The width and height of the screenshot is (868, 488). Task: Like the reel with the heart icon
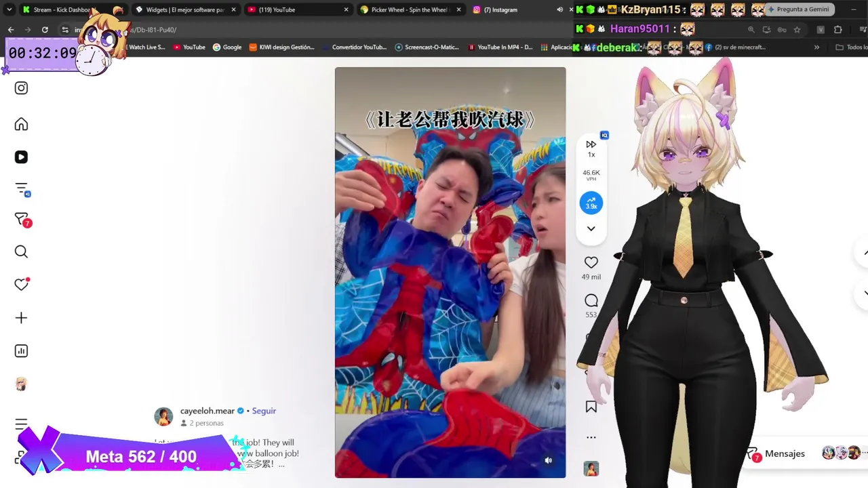click(591, 262)
